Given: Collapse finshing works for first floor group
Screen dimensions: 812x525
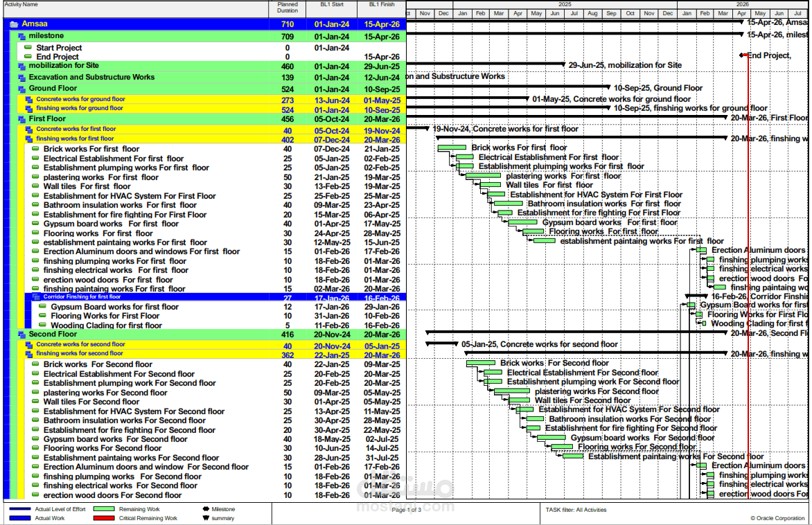Looking at the screenshot, I should click(29, 139).
